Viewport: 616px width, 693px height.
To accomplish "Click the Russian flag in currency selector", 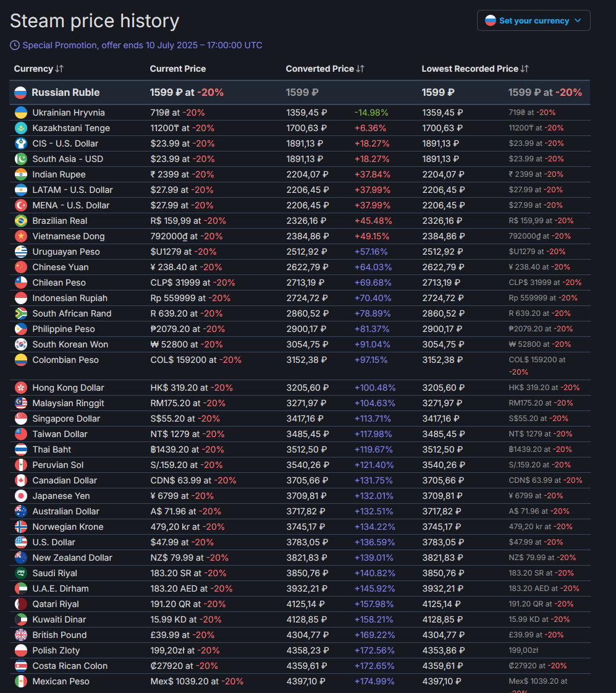I will (x=491, y=20).
